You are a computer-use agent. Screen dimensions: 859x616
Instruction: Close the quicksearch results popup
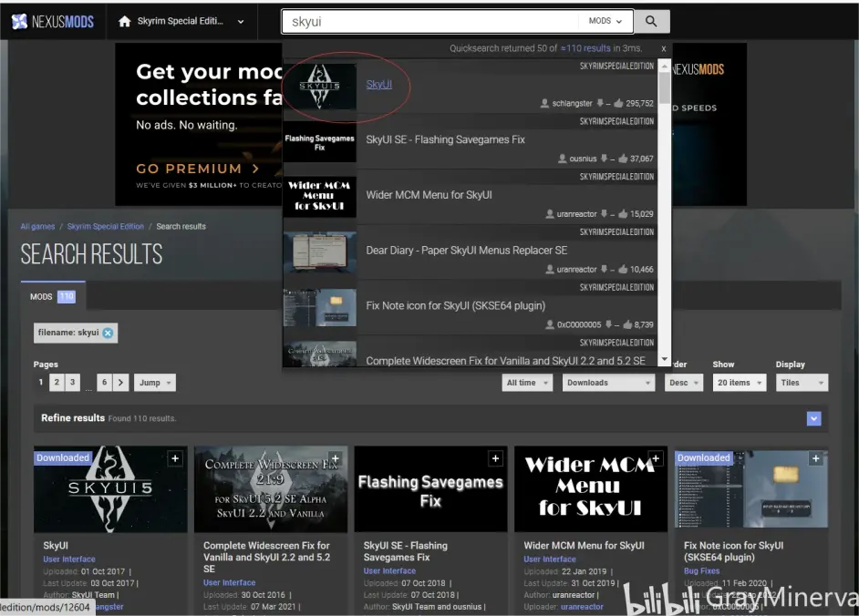click(x=664, y=48)
